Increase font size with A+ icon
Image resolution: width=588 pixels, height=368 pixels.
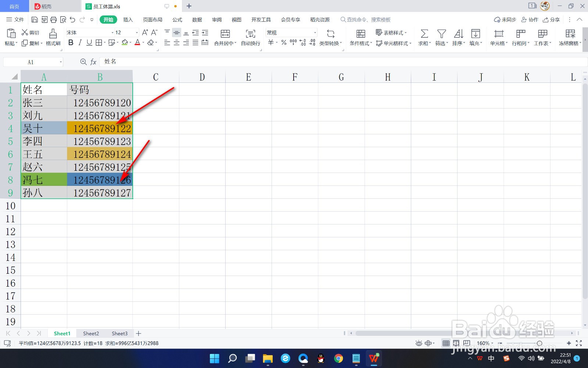145,32
